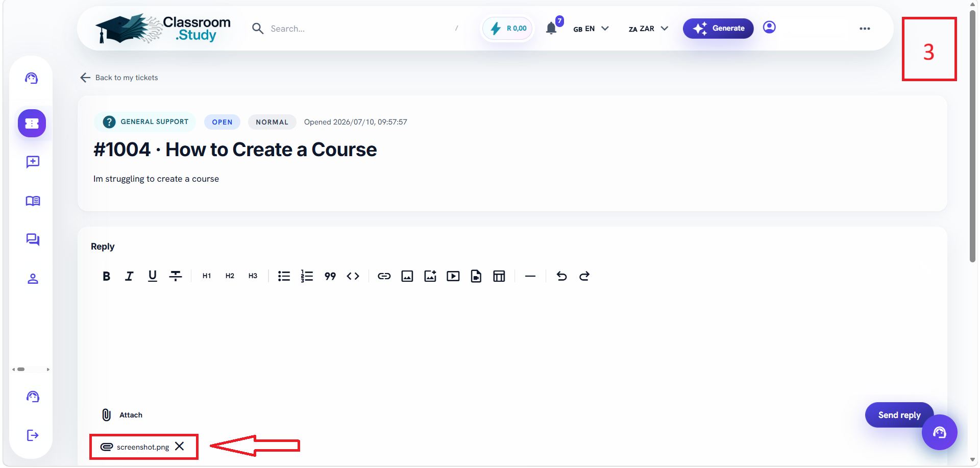Open Classroom.Study home logo

(163, 29)
